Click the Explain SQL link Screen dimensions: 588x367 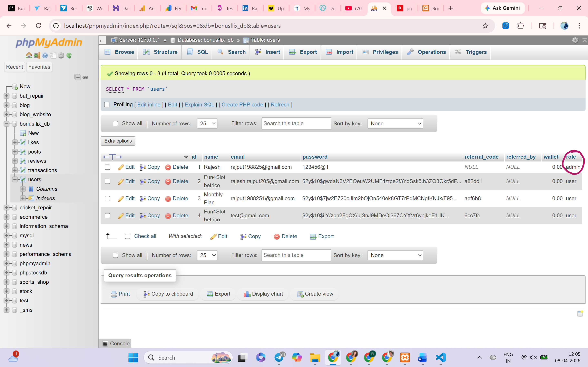click(199, 105)
